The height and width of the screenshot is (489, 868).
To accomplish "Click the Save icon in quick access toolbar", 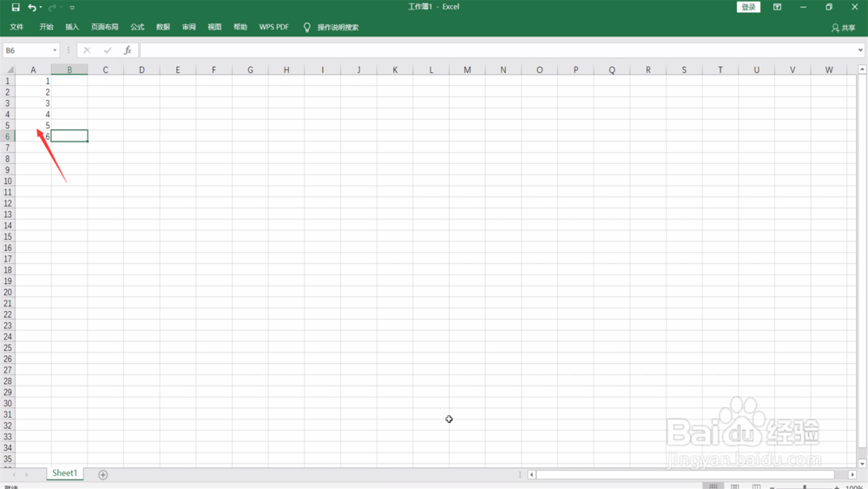I will click(x=16, y=7).
